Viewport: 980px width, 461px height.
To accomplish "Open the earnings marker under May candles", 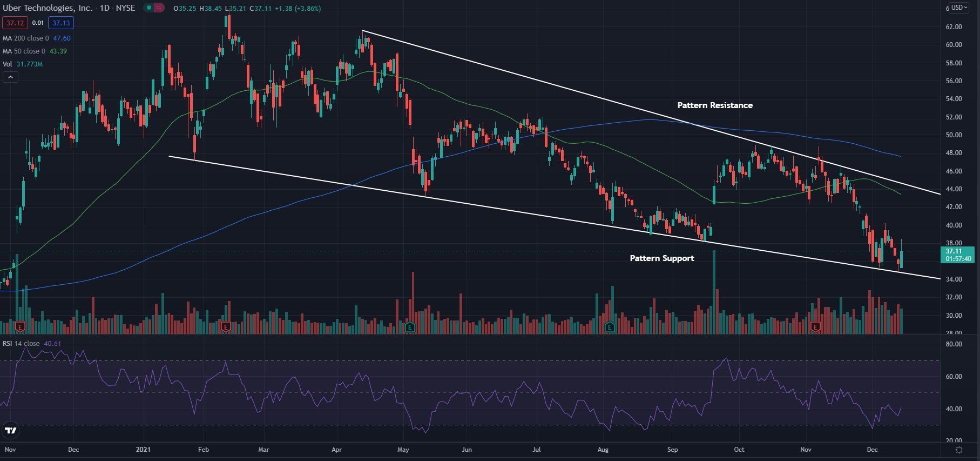I will [410, 327].
